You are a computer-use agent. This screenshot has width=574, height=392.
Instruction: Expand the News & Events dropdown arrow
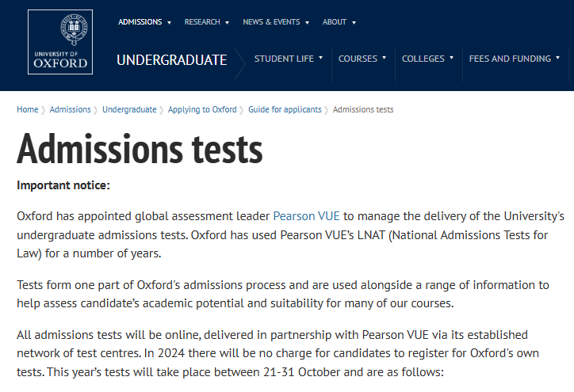307,23
